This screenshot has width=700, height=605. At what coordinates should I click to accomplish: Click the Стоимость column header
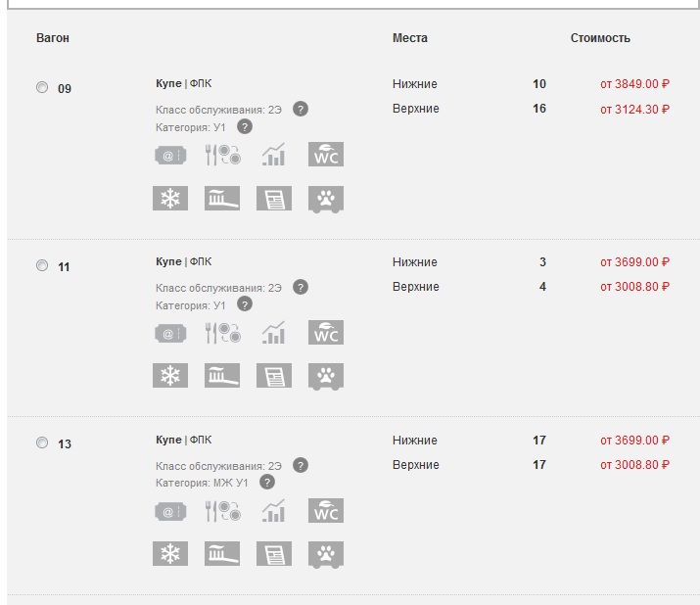[x=600, y=38]
